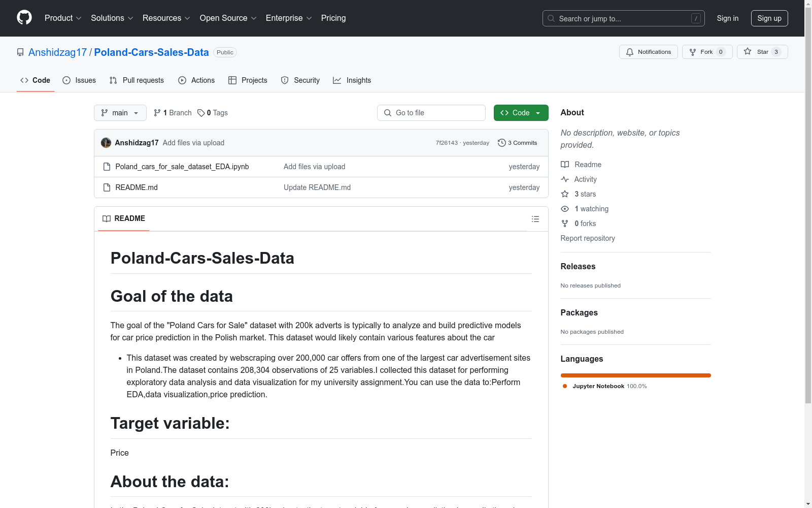The height and width of the screenshot is (508, 812).
Task: Open the Readme link in About sidebar
Action: 588,165
